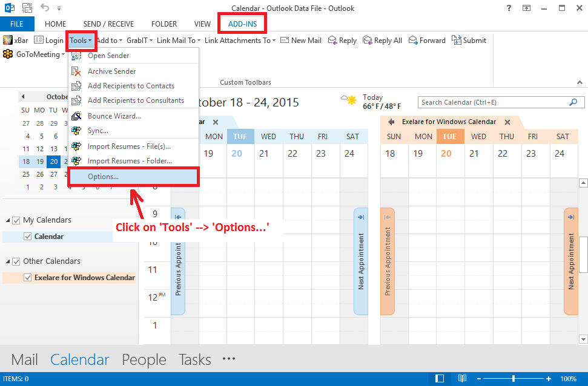Toggle the Calendar checkbox
588x386 pixels.
(x=27, y=237)
